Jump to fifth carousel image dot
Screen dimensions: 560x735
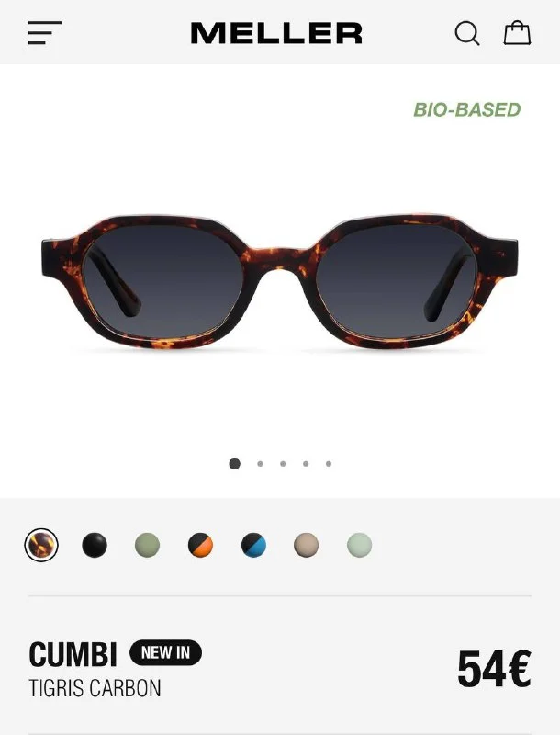tap(329, 464)
